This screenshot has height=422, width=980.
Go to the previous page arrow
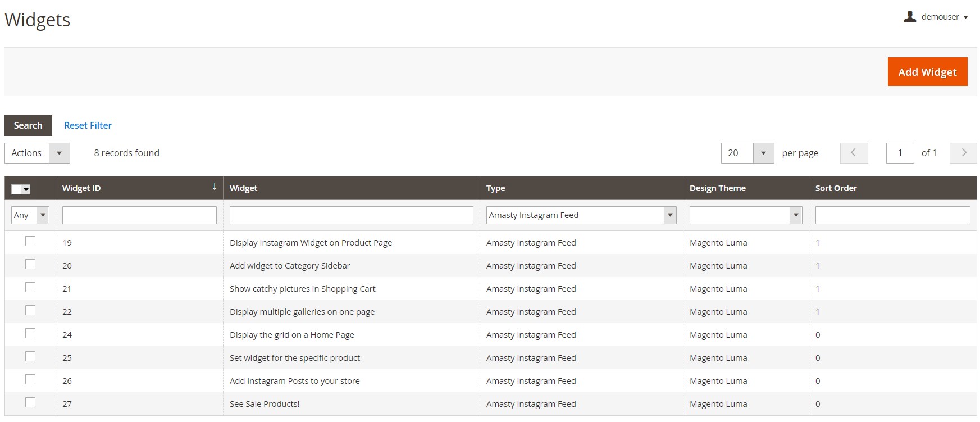pyautogui.click(x=854, y=153)
